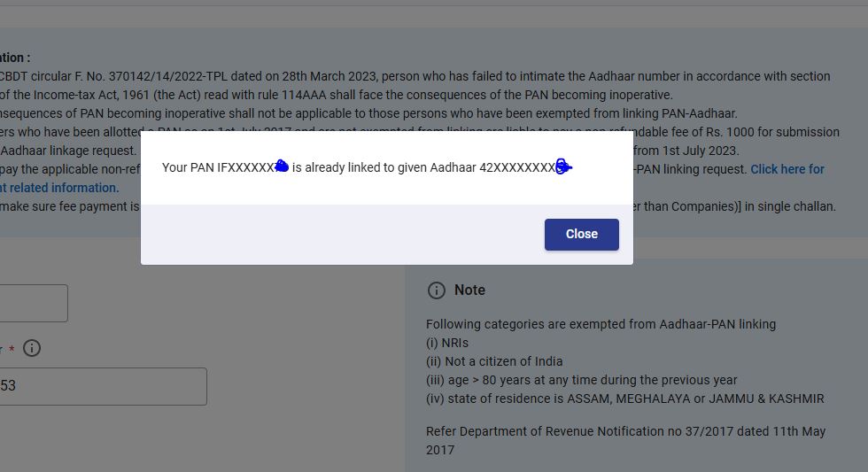Click the Note heading
The image size is (868, 472).
tap(469, 290)
